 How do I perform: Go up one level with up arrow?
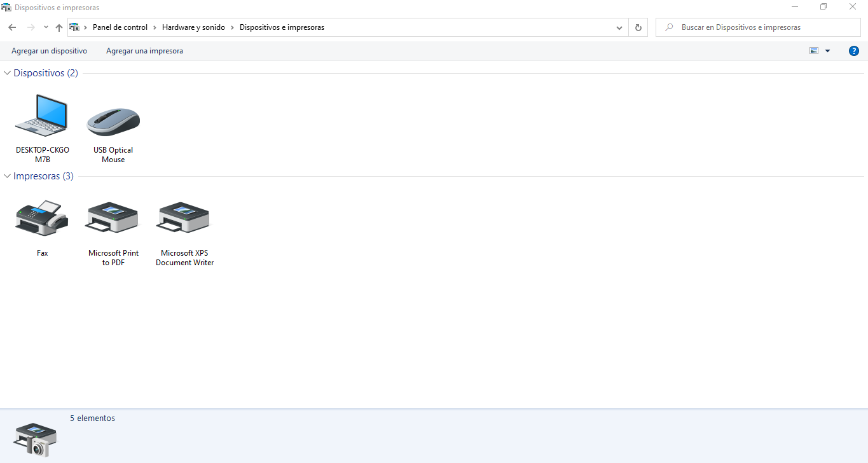pyautogui.click(x=59, y=27)
